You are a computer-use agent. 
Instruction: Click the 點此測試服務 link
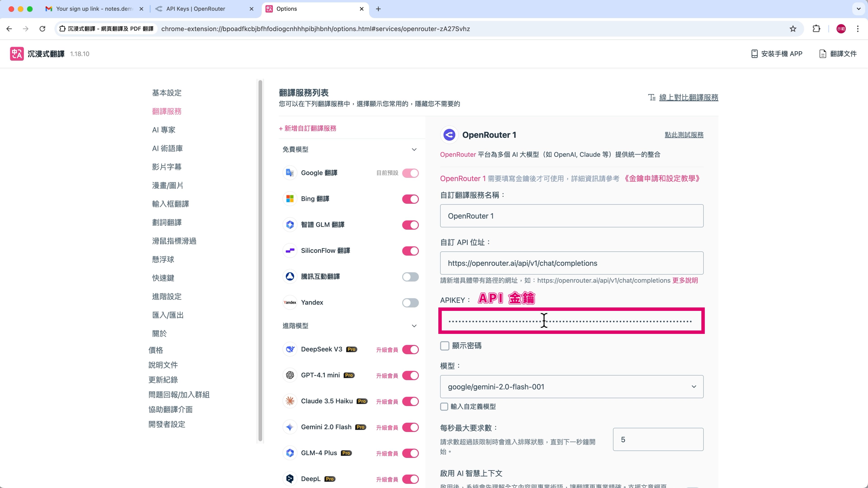click(684, 135)
